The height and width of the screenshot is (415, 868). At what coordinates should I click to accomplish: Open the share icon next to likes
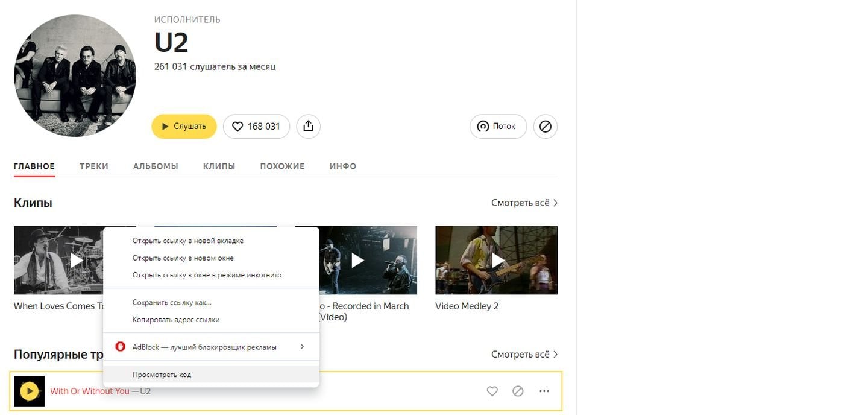pos(309,127)
